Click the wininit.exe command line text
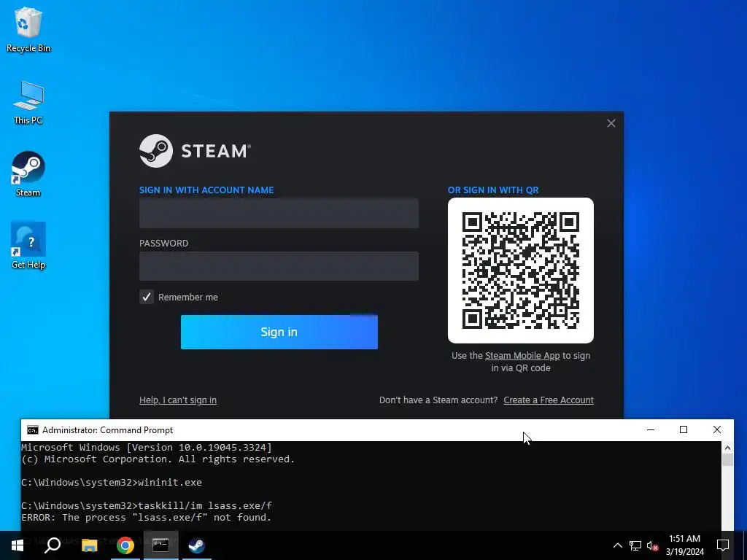This screenshot has height=560, width=747. (x=112, y=483)
